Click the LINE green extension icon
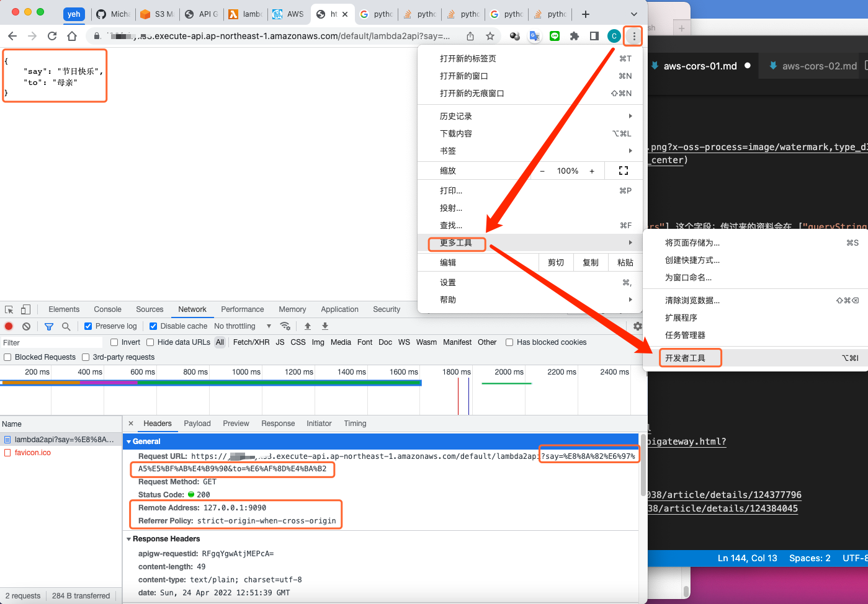 [x=555, y=36]
